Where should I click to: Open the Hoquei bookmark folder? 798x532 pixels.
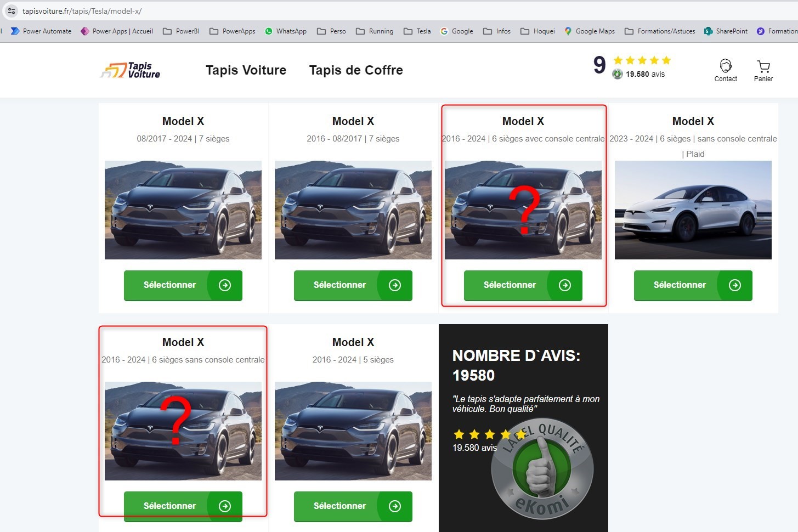tap(538, 31)
